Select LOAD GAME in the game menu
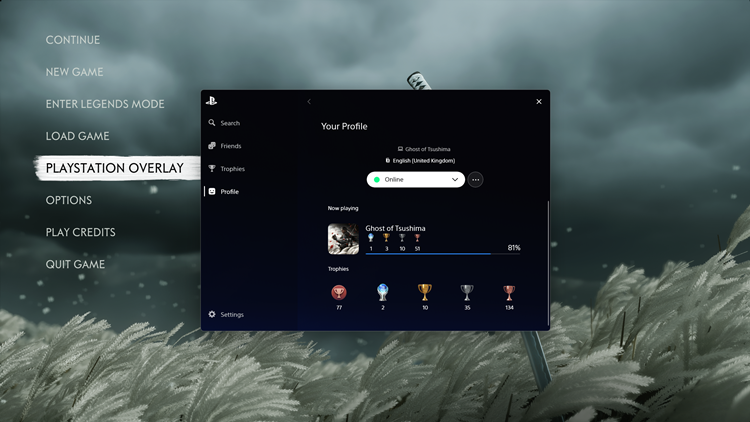 pyautogui.click(x=77, y=136)
